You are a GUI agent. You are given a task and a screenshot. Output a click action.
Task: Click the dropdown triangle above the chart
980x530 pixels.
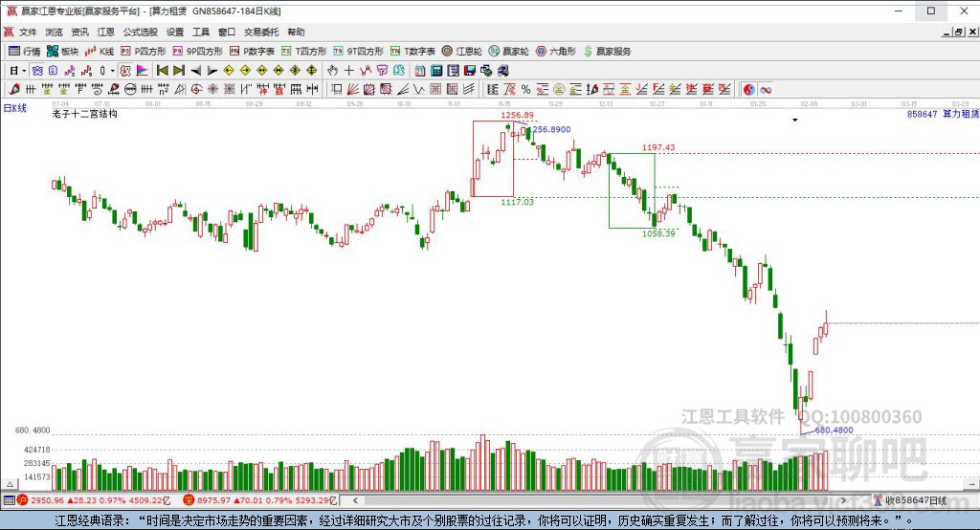coord(795,120)
